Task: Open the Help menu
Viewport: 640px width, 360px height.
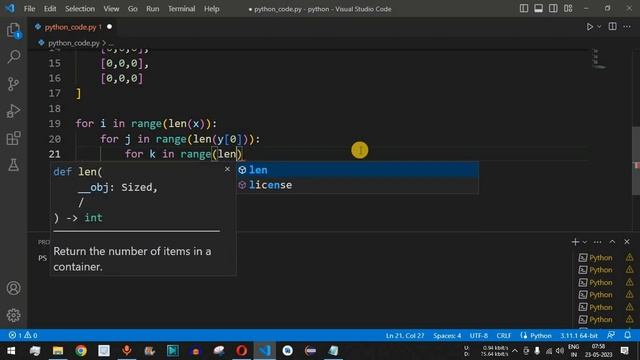Action: pos(211,9)
